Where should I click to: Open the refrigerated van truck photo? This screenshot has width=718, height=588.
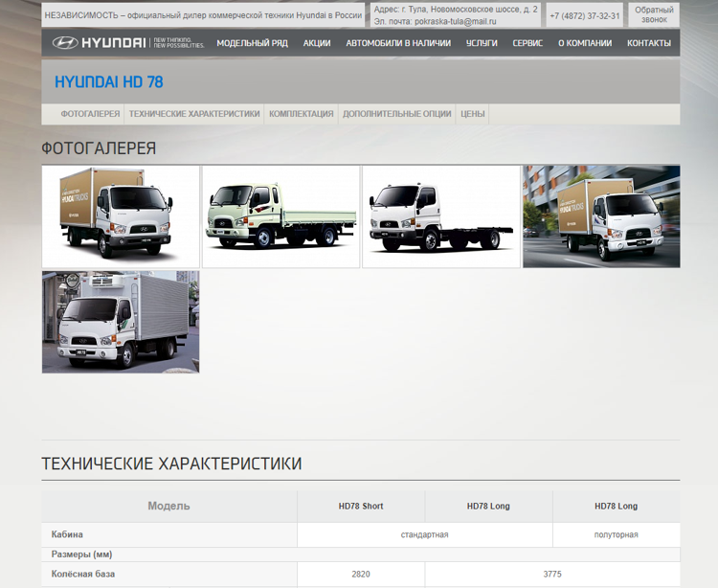(121, 322)
